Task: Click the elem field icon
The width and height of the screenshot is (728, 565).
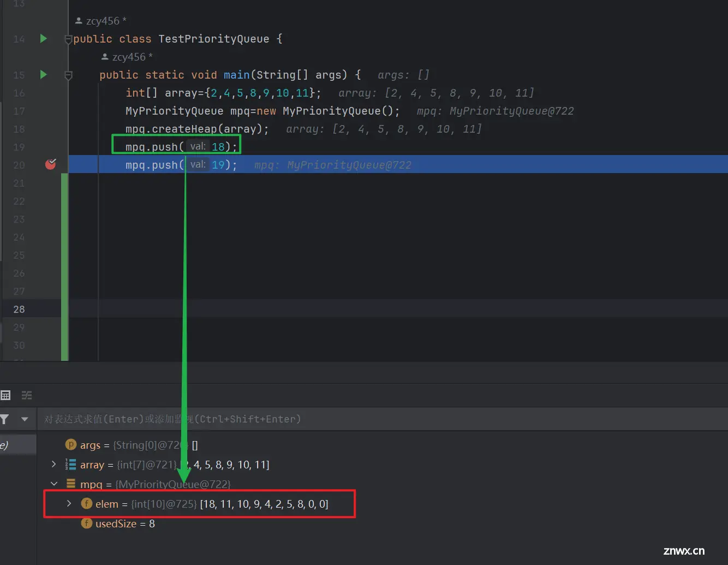Action: pos(86,504)
